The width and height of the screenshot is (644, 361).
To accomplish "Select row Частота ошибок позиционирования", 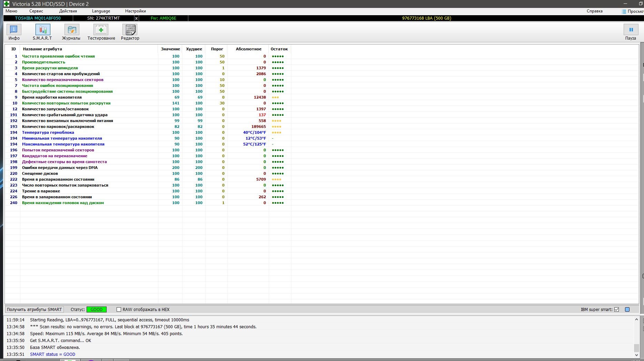I will point(148,86).
